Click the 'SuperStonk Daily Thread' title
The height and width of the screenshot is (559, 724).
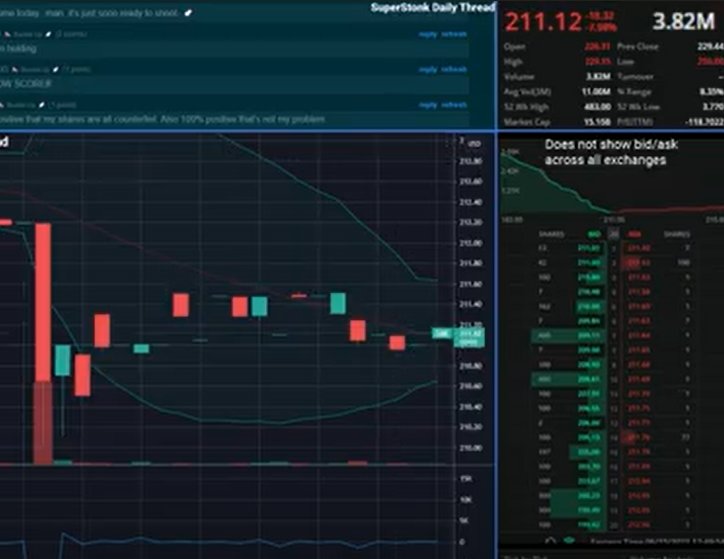coord(433,7)
